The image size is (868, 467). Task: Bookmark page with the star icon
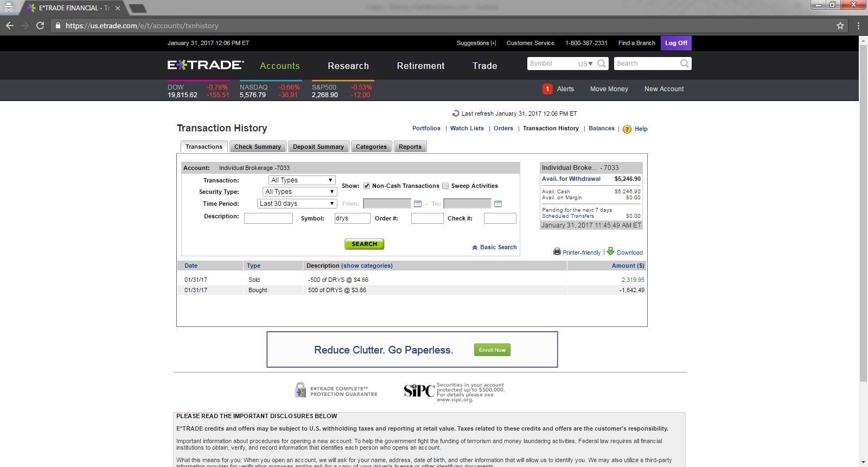[840, 26]
